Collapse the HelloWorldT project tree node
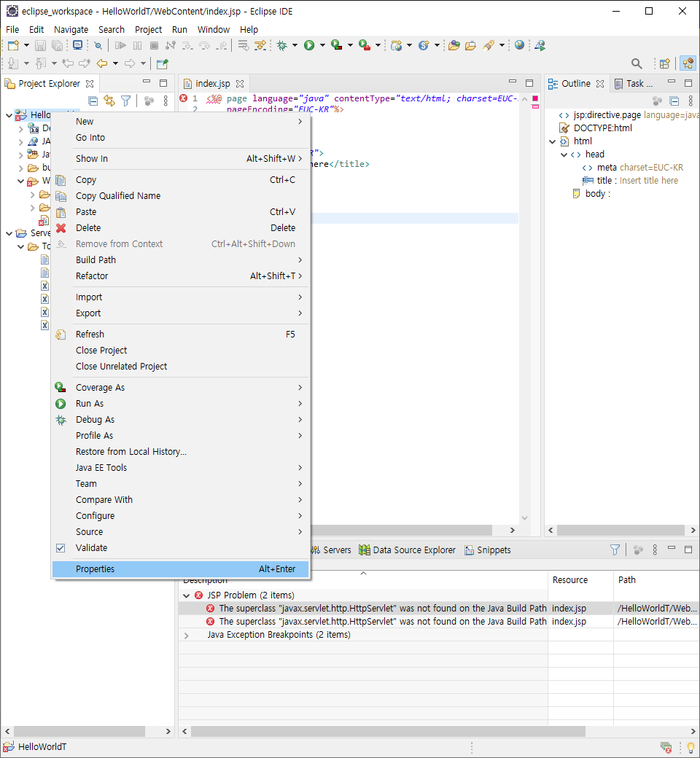700x758 pixels. pos(9,115)
